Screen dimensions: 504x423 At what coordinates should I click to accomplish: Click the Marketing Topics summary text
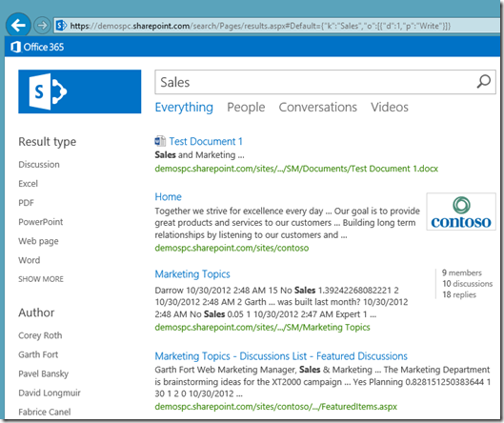(x=282, y=302)
